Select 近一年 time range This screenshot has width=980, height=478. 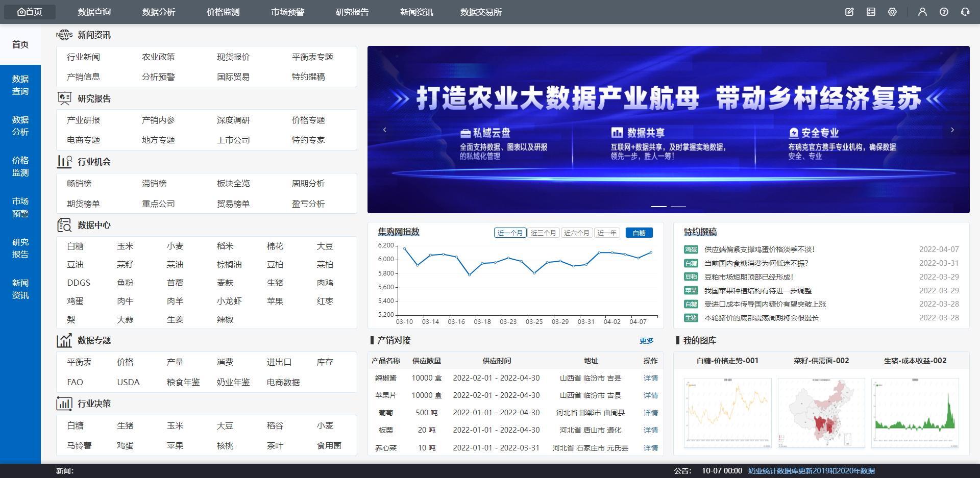pos(607,233)
